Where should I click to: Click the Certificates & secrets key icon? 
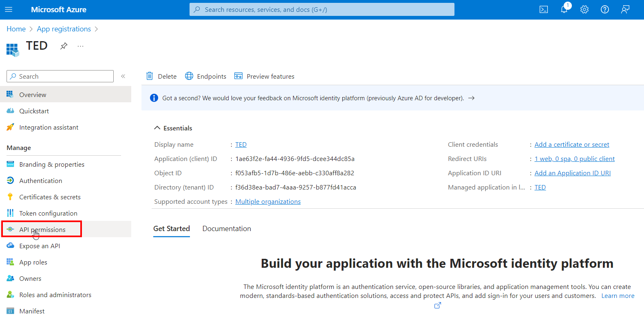pos(10,197)
